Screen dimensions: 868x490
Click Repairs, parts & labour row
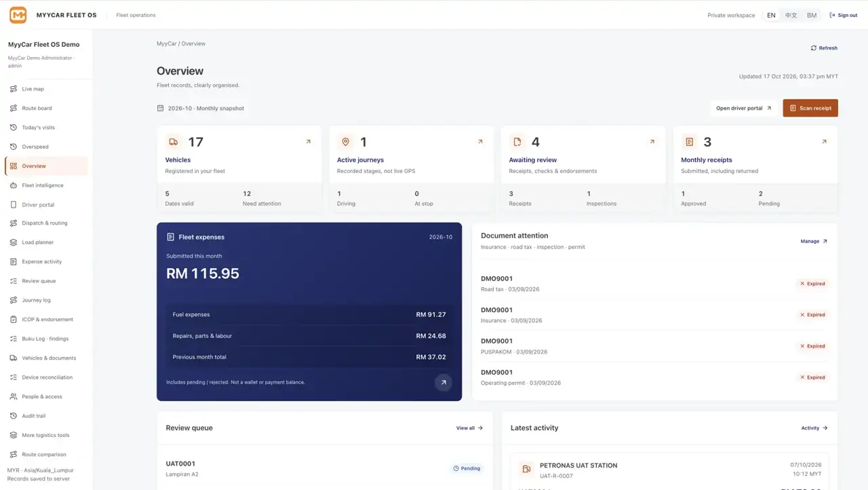[309, 336]
